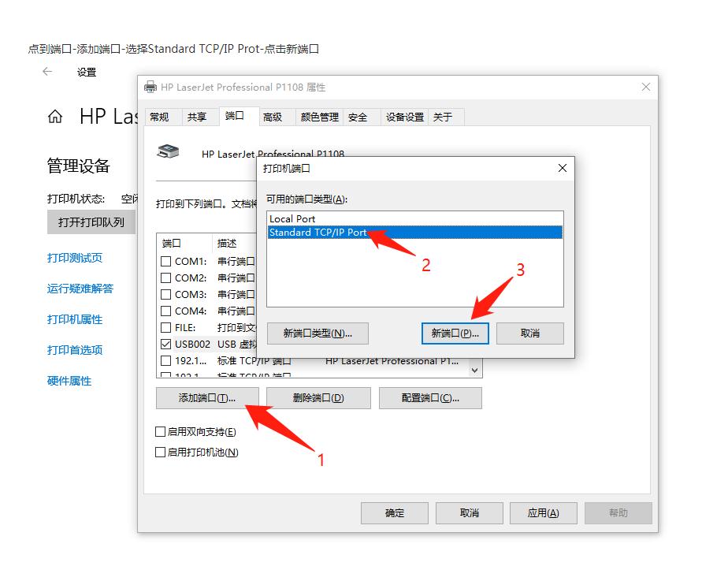Click the 应用(A) button
The height and width of the screenshot is (570, 728).
coord(544,513)
